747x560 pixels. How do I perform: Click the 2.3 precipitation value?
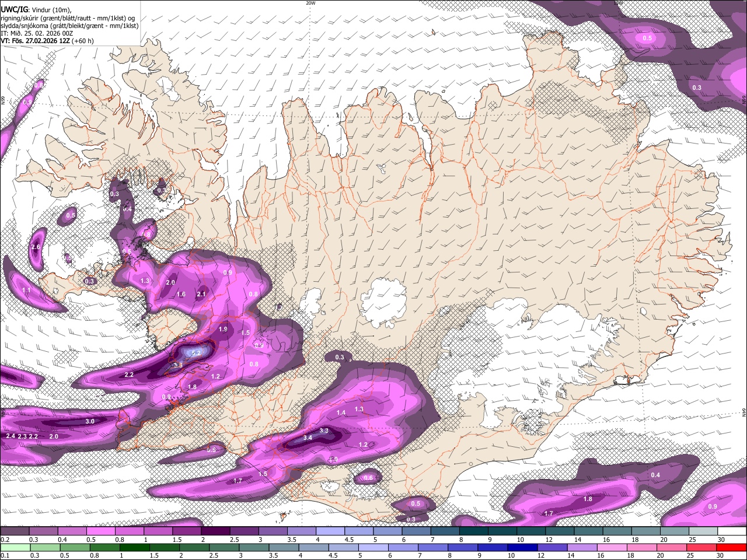point(22,436)
